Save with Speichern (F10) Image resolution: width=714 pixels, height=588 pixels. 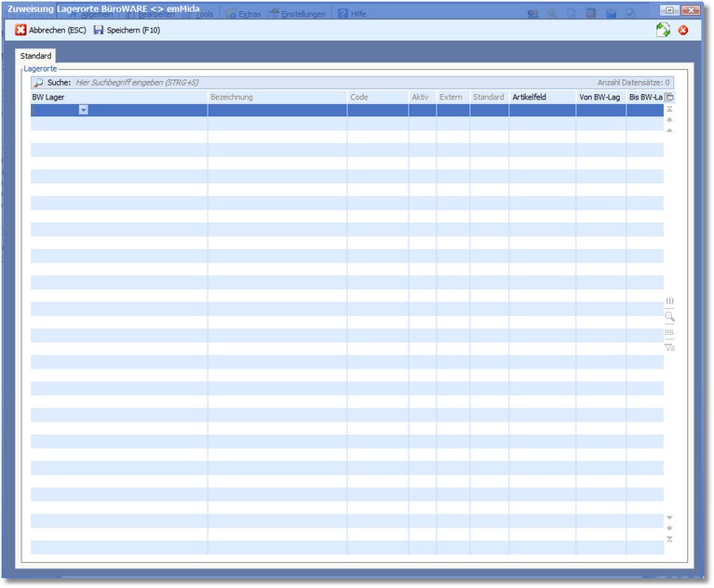[x=128, y=31]
